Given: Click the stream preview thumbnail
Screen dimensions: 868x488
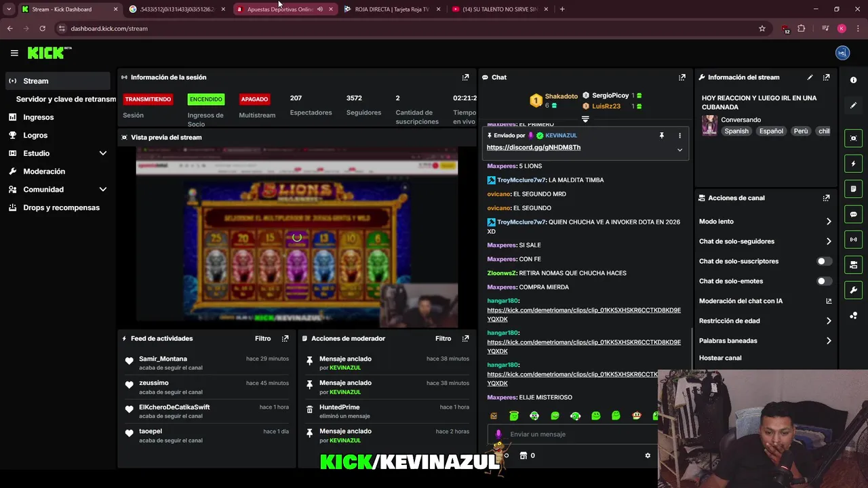Looking at the screenshot, I should (x=296, y=237).
